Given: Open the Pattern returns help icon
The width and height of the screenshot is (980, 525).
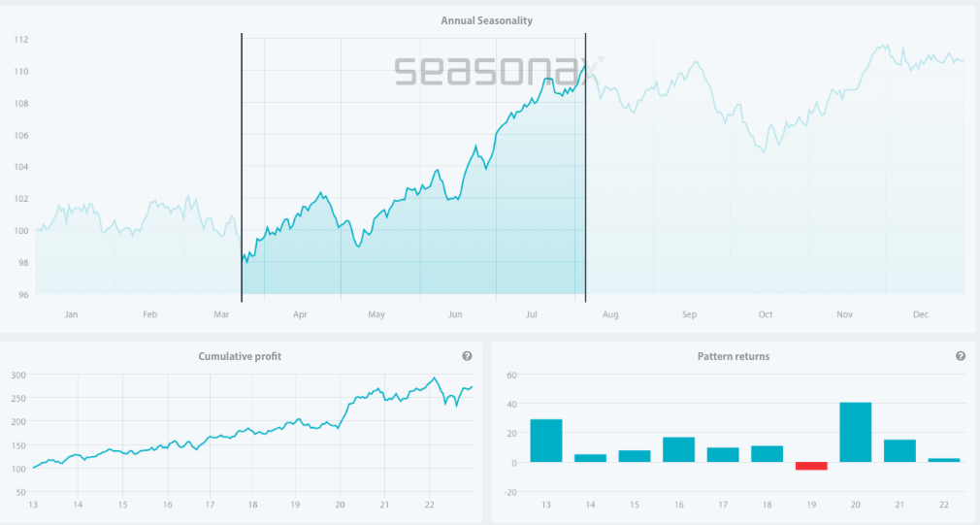Looking at the screenshot, I should pos(961,356).
